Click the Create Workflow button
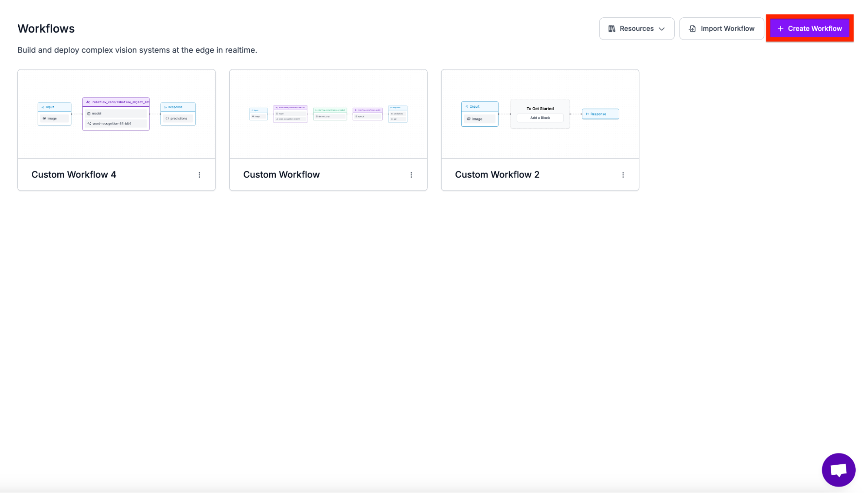The image size is (868, 493). click(x=809, y=29)
